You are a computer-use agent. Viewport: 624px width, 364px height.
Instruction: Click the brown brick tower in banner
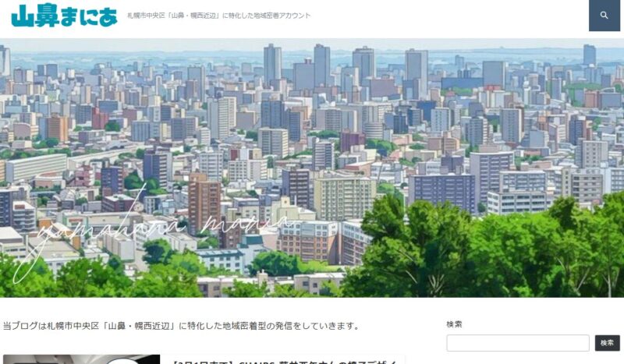point(204,202)
